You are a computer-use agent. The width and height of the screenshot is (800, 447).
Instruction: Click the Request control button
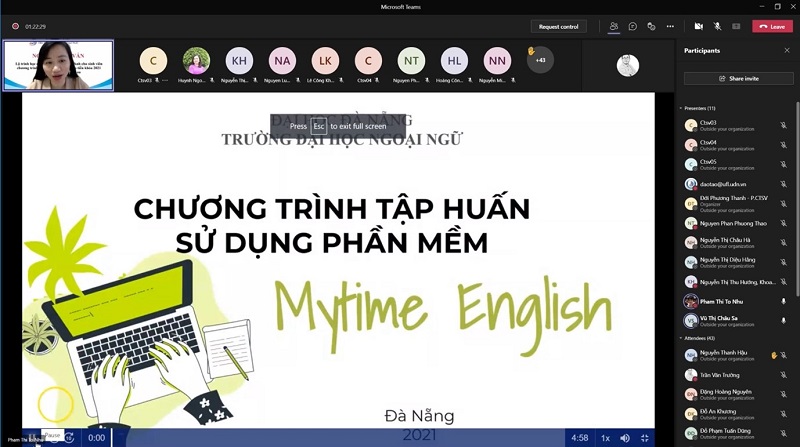click(558, 26)
